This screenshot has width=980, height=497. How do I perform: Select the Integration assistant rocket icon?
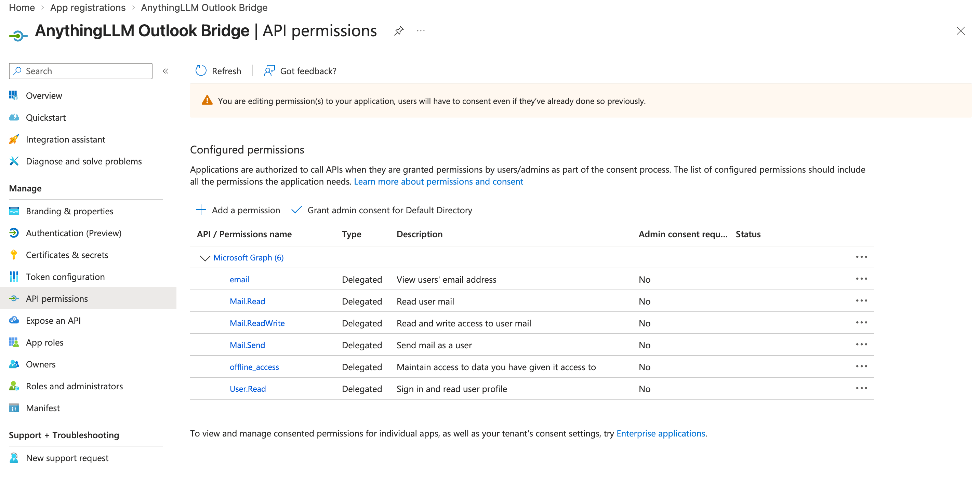tap(14, 139)
